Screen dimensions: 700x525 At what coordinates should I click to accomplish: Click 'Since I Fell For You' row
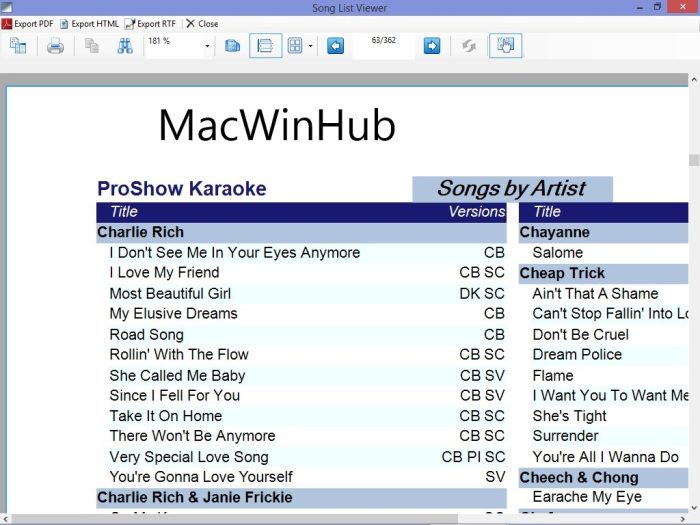point(301,396)
